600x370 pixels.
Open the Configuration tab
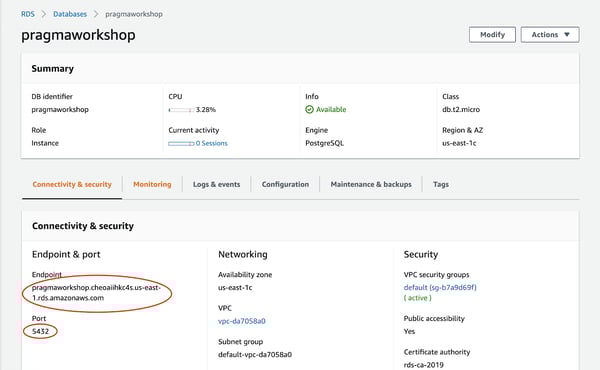285,184
